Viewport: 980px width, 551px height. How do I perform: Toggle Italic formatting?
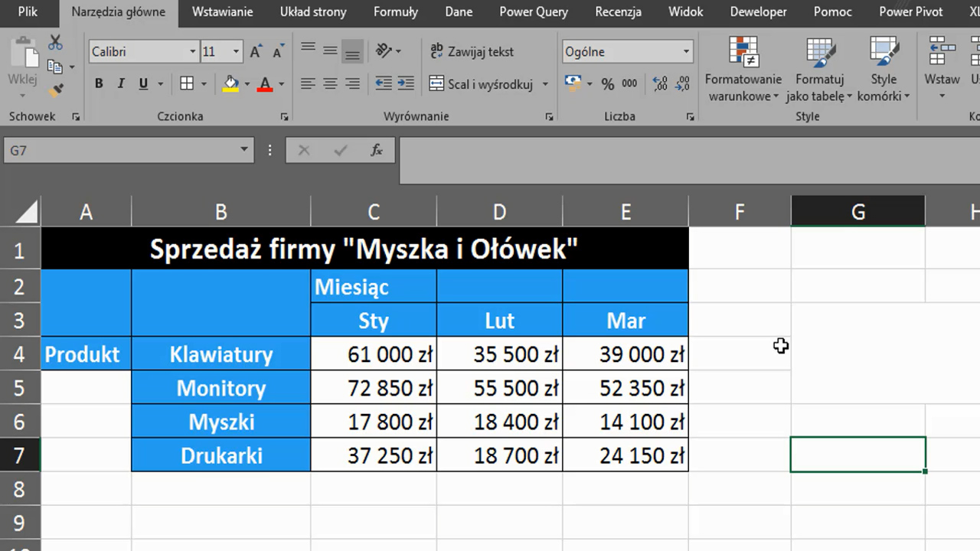point(121,84)
